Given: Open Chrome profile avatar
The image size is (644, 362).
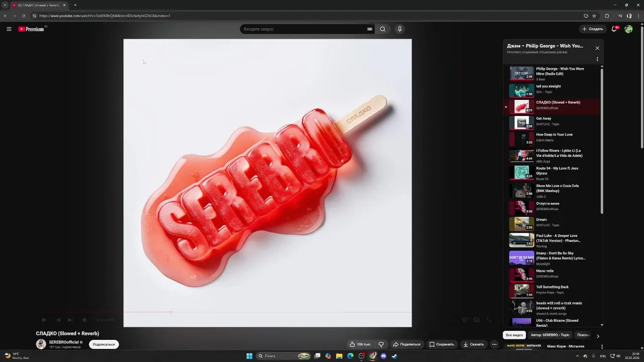Looking at the screenshot, I should (x=629, y=16).
